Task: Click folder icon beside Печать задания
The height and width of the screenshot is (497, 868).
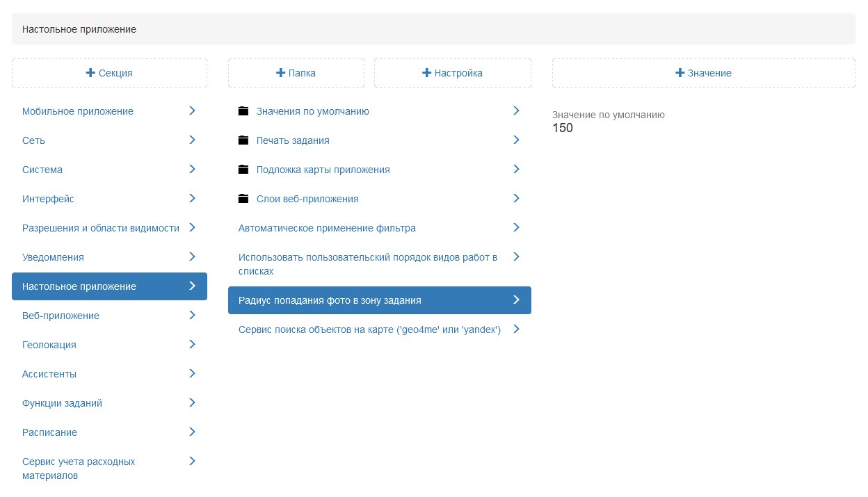Action: [243, 140]
